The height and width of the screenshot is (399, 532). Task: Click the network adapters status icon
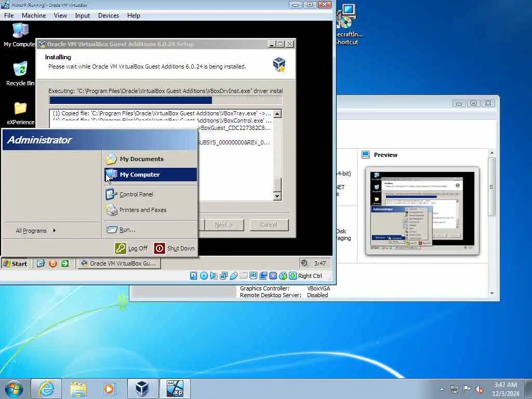pyautogui.click(x=223, y=276)
